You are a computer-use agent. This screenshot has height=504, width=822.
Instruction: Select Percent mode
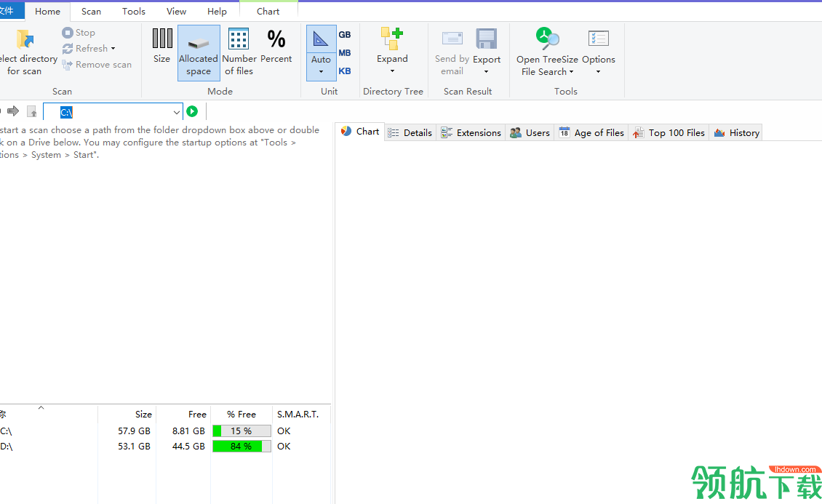[x=276, y=46]
